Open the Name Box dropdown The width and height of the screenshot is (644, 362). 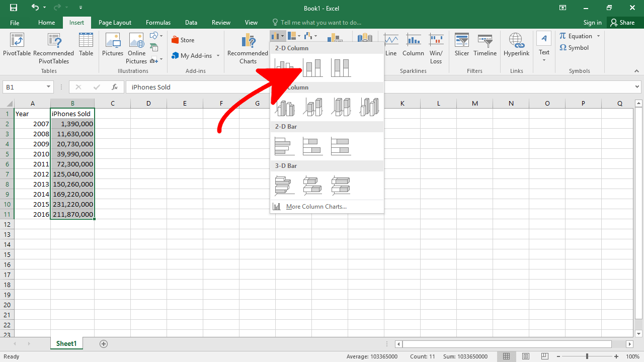pos(49,87)
